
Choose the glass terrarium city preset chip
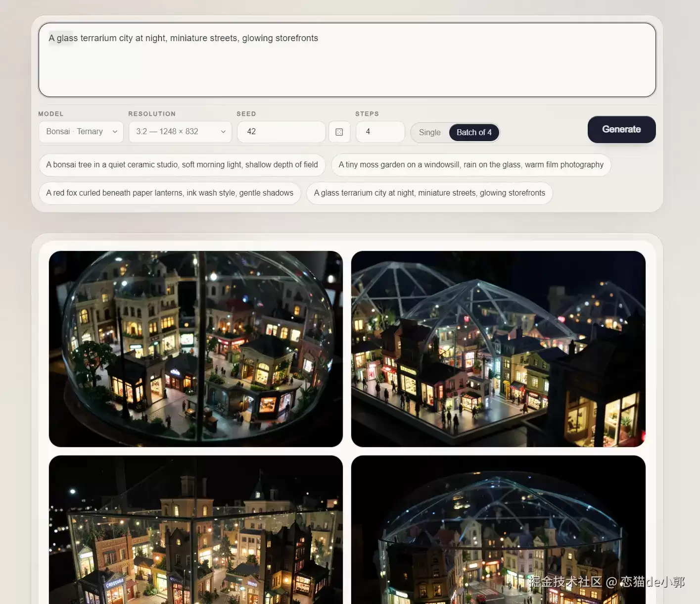[429, 193]
